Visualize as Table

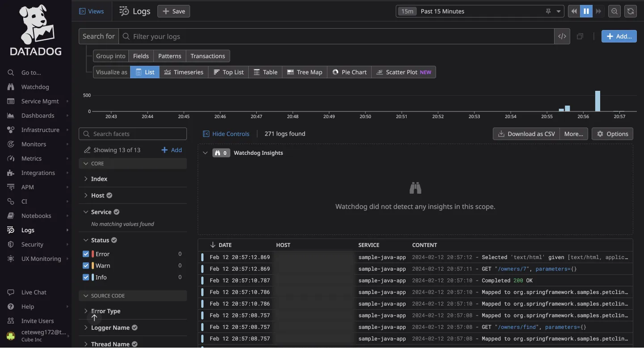point(266,72)
